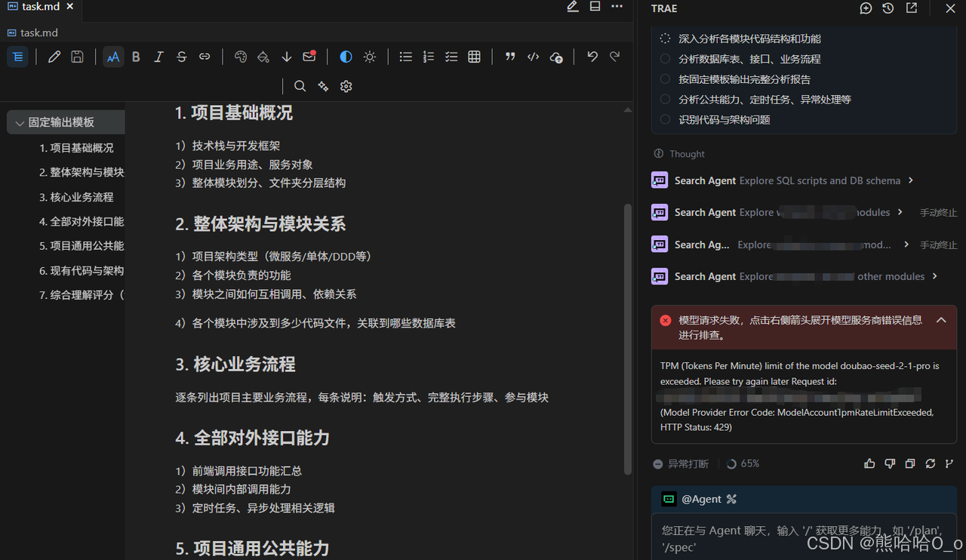The image size is (966, 560).
Task: Click the task.md breadcrumb label
Action: pyautogui.click(x=39, y=32)
